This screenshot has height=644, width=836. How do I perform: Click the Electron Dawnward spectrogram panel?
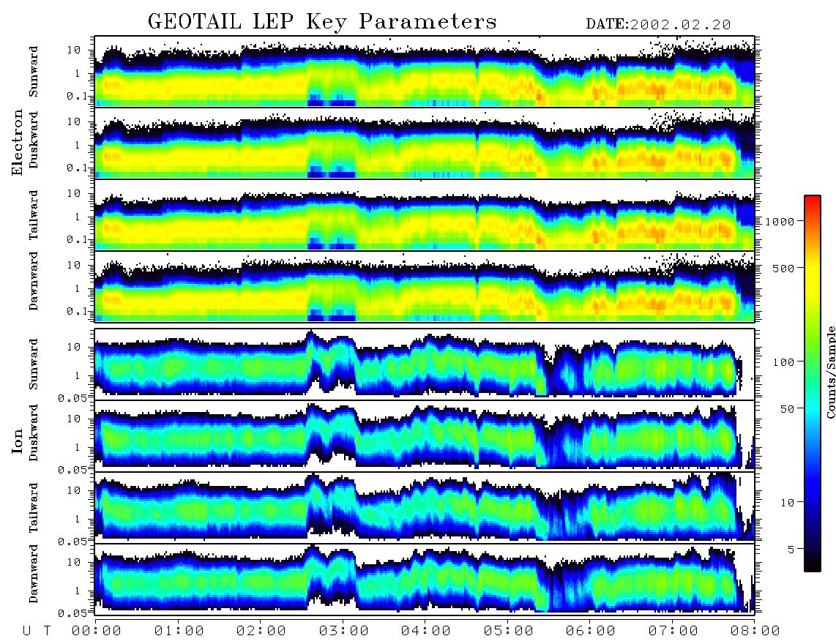point(425,286)
